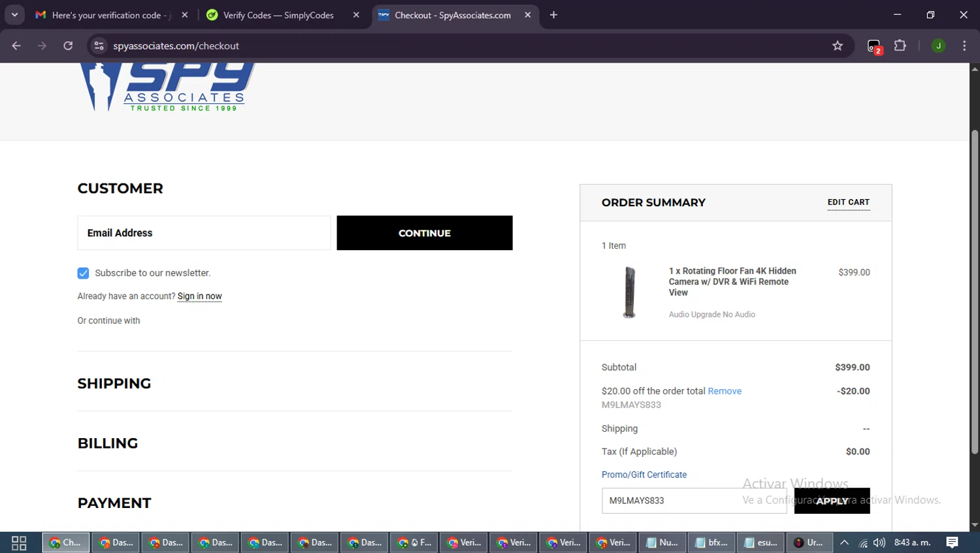Switch to the 'Ch...' Chrome taskbar window
The image size is (980, 553).
click(x=66, y=543)
